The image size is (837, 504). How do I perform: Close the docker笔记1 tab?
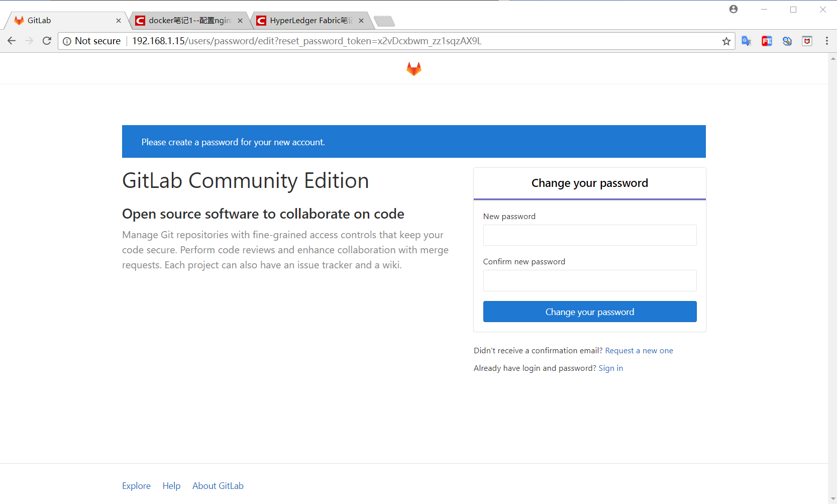[x=240, y=21]
